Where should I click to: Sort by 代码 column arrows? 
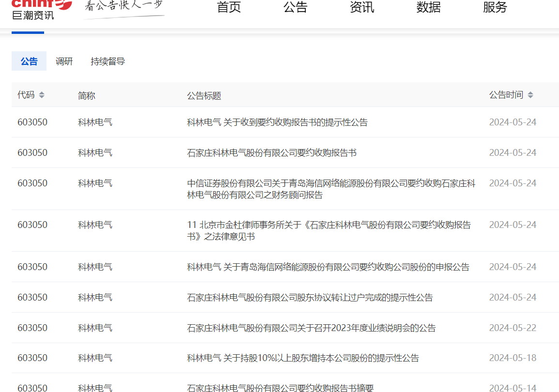pos(42,95)
